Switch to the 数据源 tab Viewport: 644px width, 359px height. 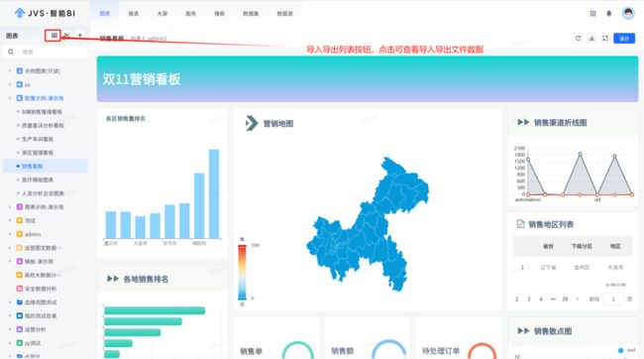pyautogui.click(x=284, y=13)
